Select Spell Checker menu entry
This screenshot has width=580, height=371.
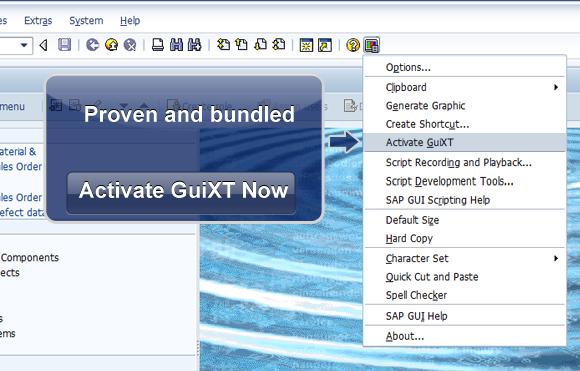click(x=465, y=295)
